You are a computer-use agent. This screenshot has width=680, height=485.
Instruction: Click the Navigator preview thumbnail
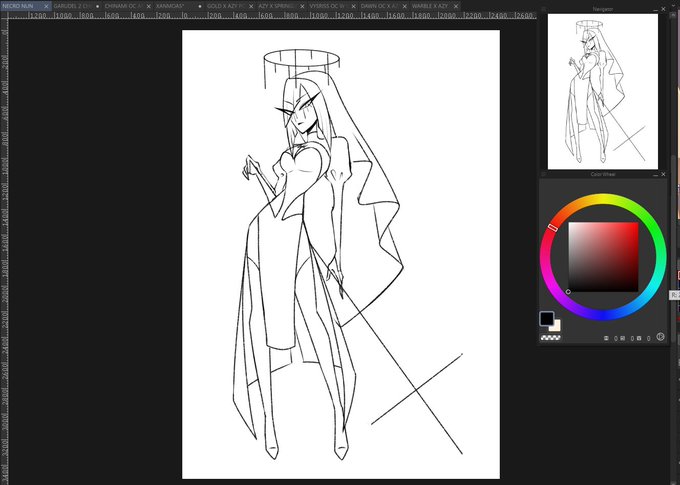(603, 92)
